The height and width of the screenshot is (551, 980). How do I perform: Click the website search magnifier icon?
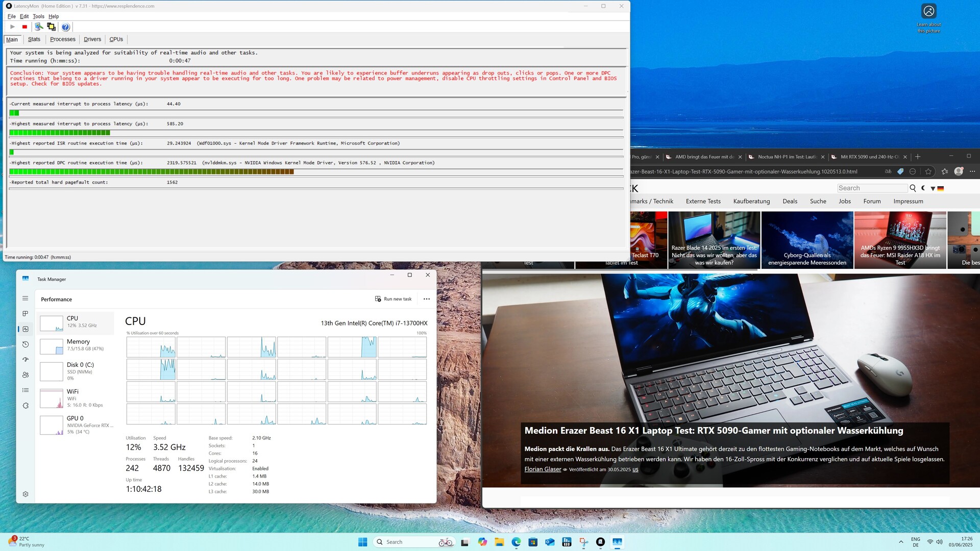pos(913,188)
